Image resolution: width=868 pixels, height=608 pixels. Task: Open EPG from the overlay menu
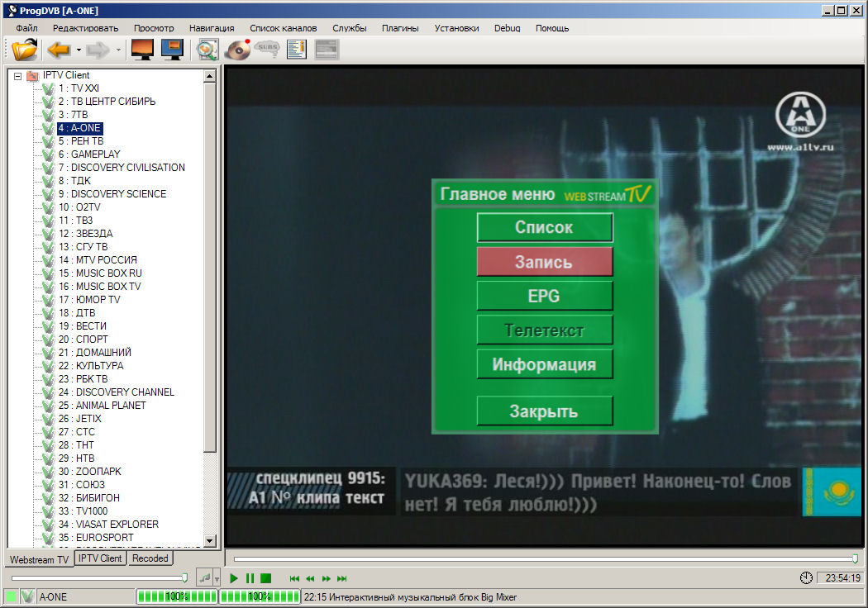[x=545, y=296]
